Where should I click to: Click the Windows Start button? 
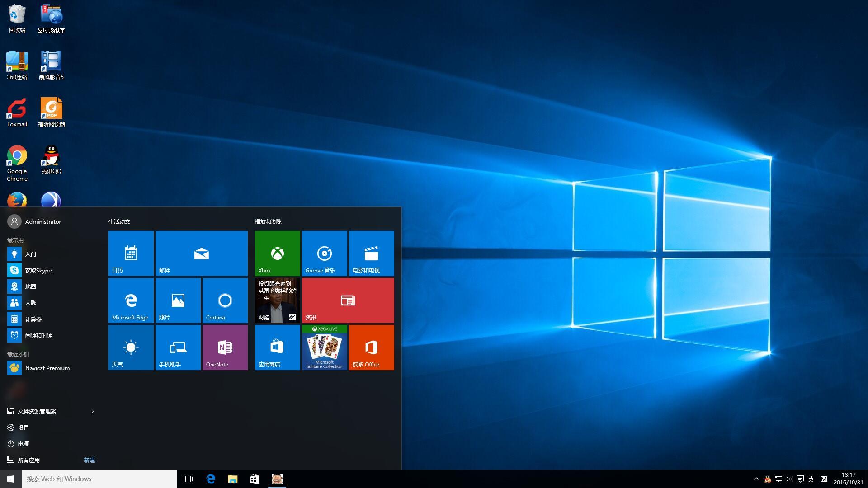pyautogui.click(x=11, y=479)
